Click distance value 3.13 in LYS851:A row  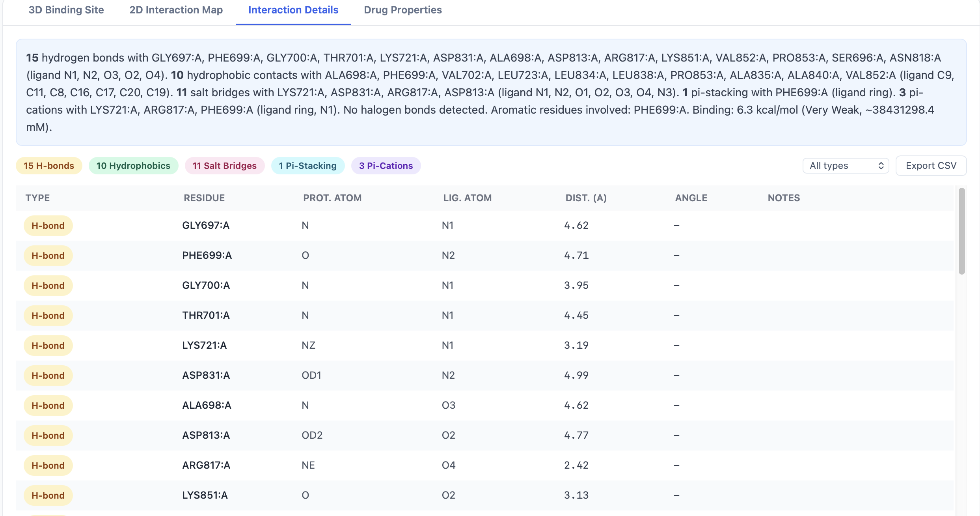click(x=576, y=495)
